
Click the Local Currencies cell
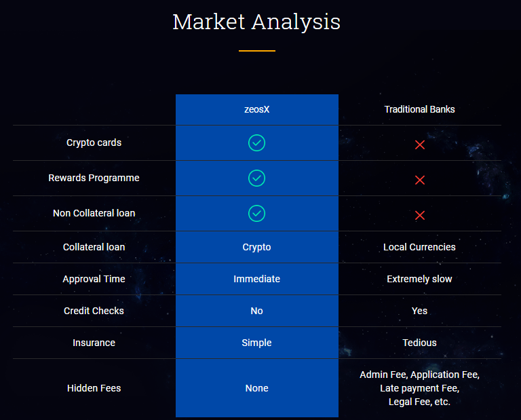[419, 247]
